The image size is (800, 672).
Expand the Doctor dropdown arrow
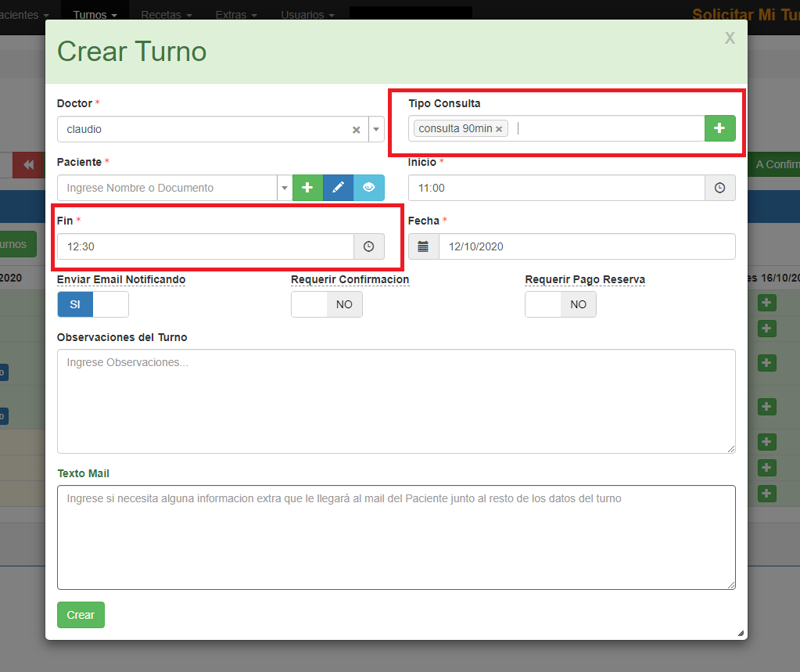(x=375, y=130)
